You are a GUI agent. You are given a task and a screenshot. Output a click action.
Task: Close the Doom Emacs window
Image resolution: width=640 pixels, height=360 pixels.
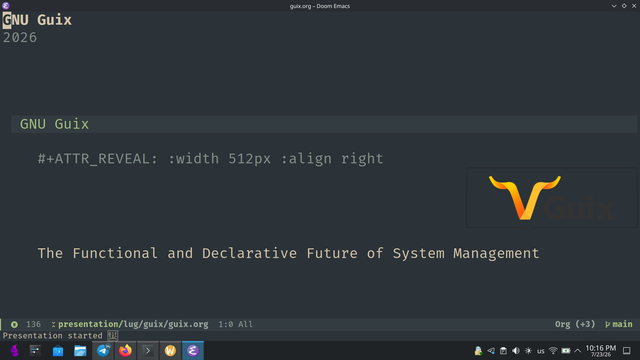point(634,6)
